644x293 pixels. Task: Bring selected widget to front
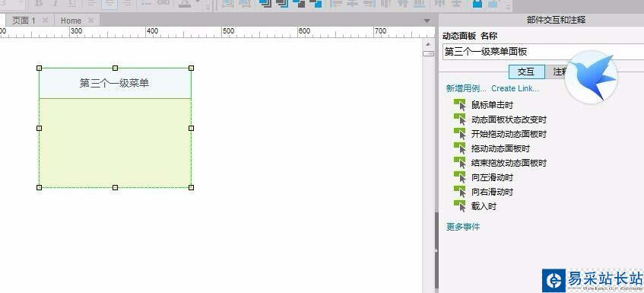tap(265, 3)
